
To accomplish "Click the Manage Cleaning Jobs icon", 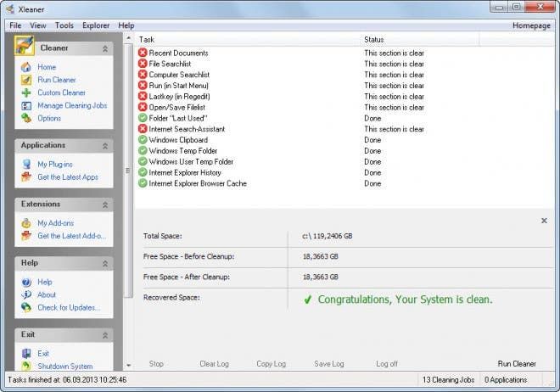I will coord(26,106).
